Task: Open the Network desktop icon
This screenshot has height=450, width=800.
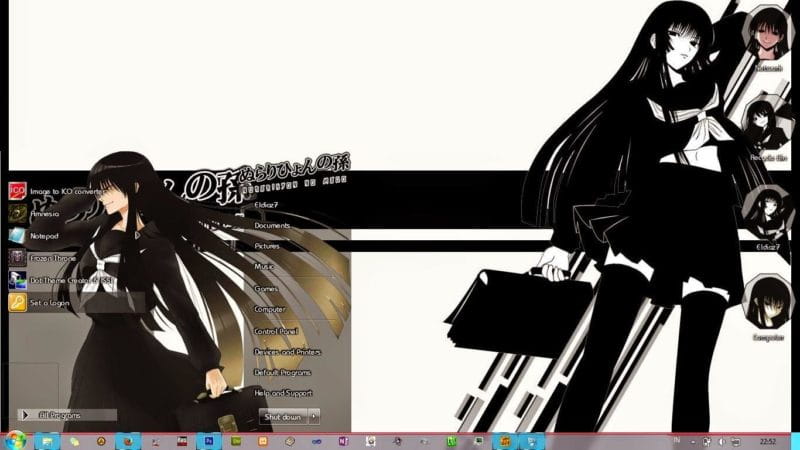Action: 768,35
